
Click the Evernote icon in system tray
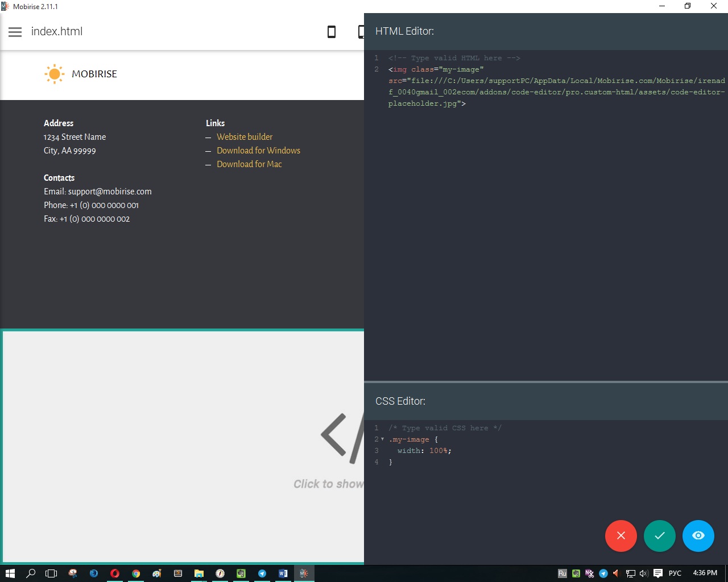576,573
